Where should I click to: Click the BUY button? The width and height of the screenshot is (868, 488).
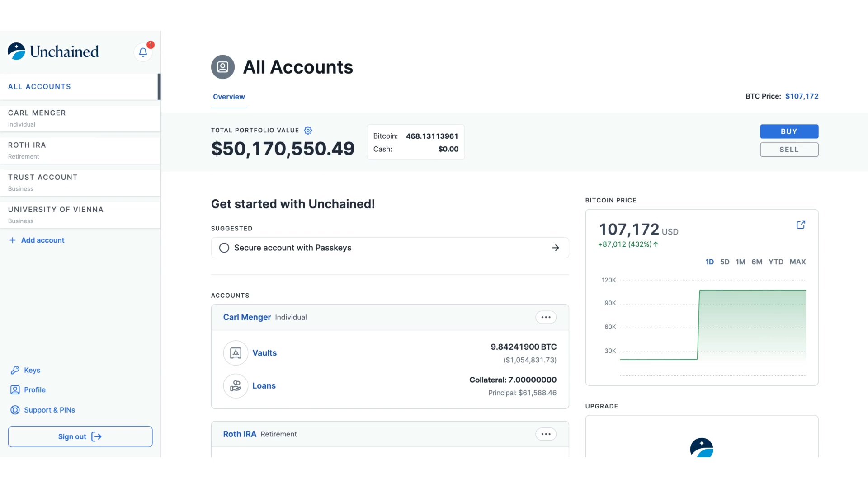click(x=788, y=131)
